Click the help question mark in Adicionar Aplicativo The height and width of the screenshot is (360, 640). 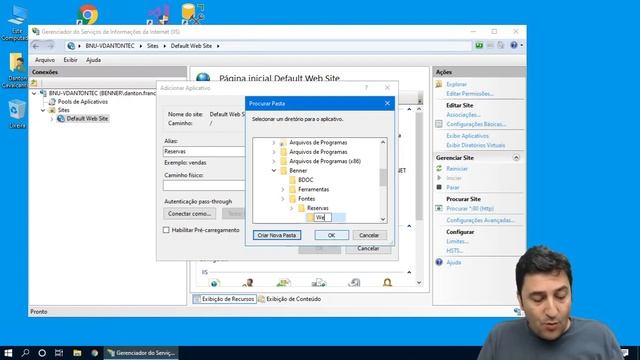point(366,88)
